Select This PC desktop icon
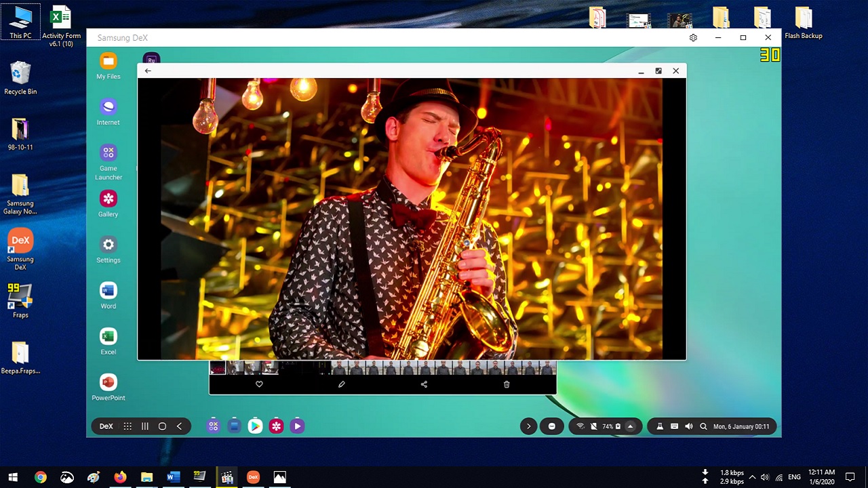Screen dimensions: 868x488 [x=20, y=22]
